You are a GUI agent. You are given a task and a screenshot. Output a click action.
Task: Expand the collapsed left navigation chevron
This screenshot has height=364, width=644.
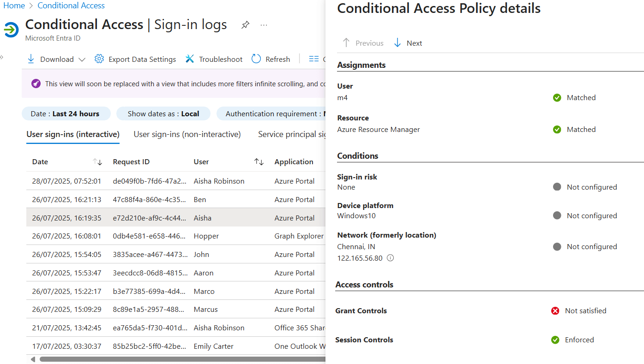coord(3,58)
